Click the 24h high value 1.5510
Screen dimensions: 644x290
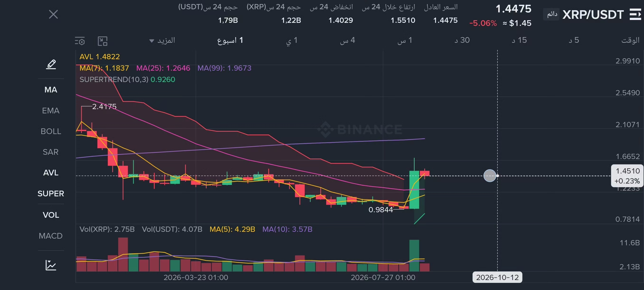tap(403, 20)
